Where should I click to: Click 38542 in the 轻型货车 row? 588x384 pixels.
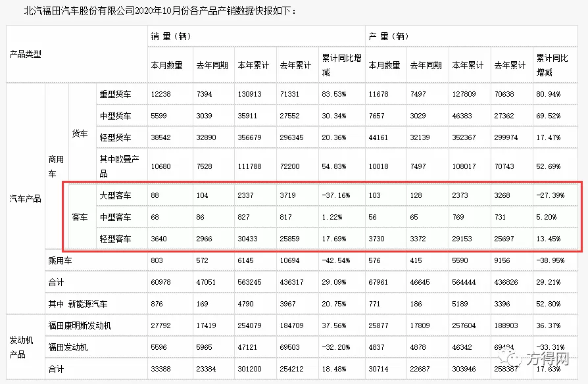pos(161,137)
